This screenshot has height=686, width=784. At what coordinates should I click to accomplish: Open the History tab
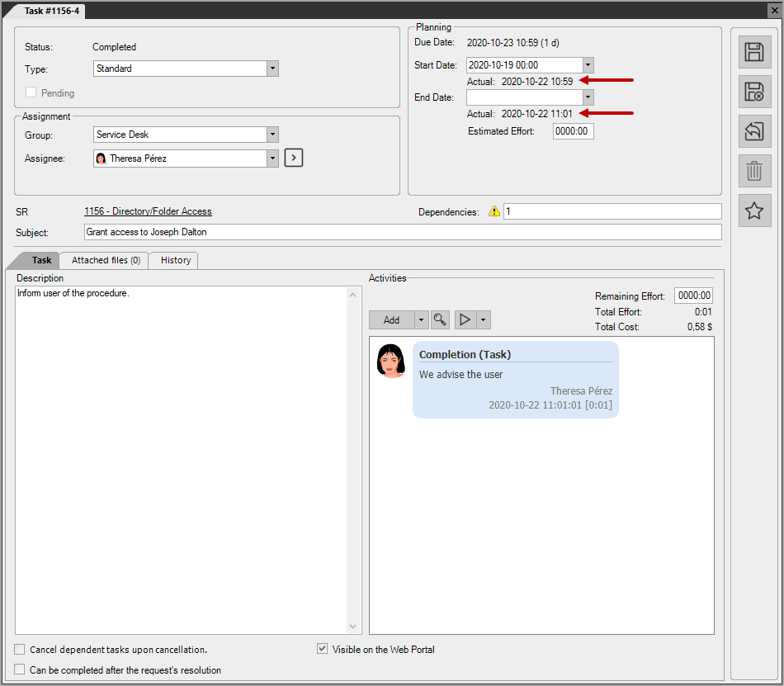pyautogui.click(x=175, y=260)
